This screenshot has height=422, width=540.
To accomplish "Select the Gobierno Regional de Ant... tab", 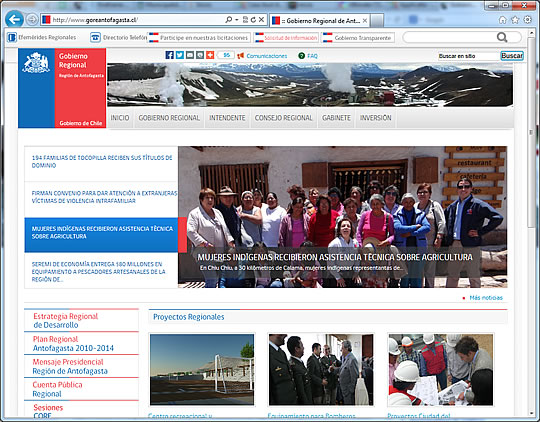I will point(320,21).
